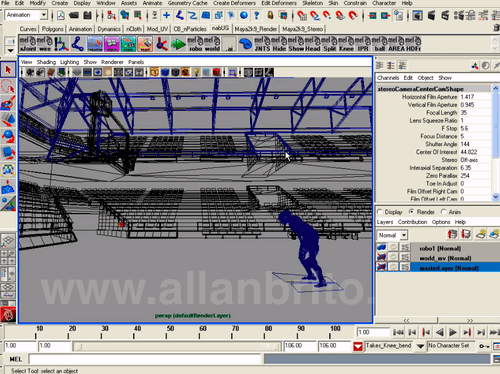The width and height of the screenshot is (500, 374).
Task: Expand the Normal blend mode dropdown
Action: [x=404, y=235]
